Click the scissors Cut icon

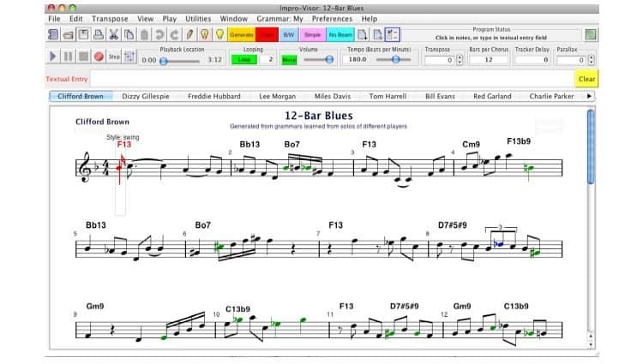pyautogui.click(x=113, y=34)
